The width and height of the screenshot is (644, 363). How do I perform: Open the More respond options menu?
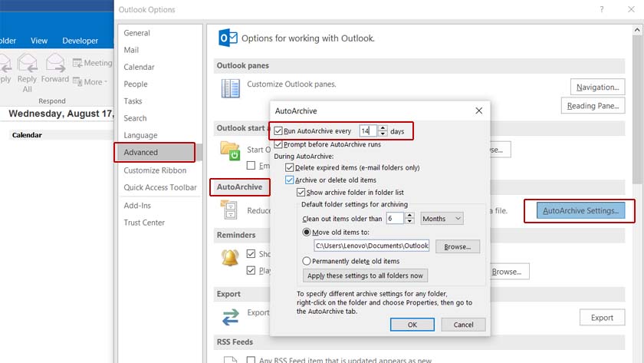coord(90,82)
